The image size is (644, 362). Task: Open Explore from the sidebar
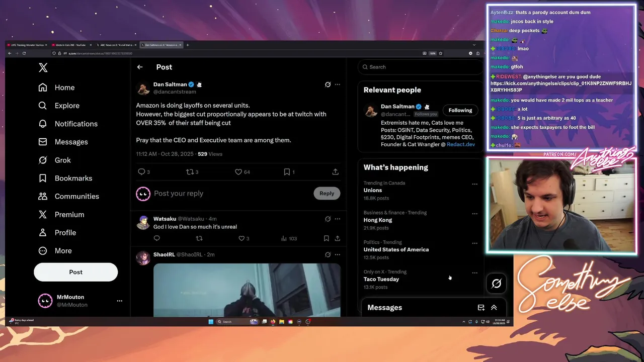(59, 106)
